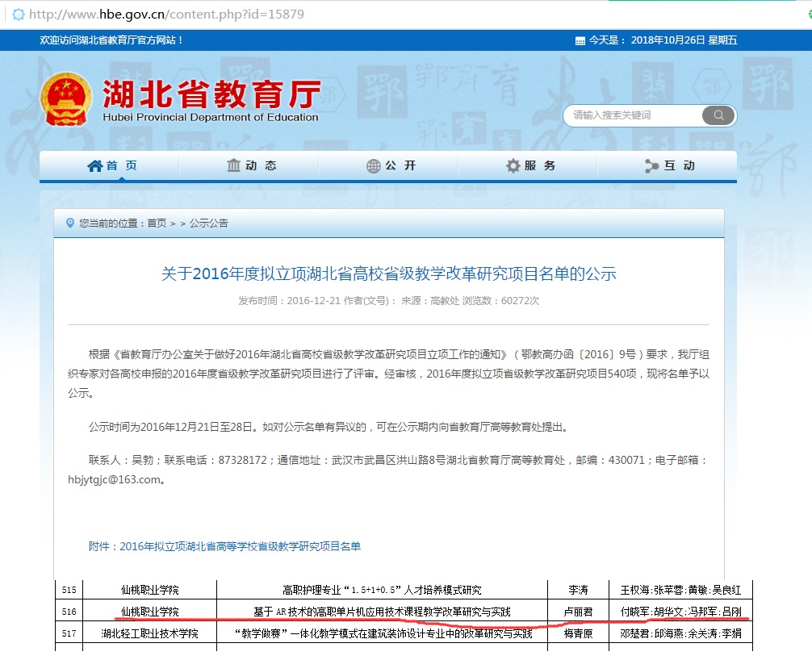This screenshot has height=660, width=812.
Task: Go to 首页 in the breadcrumb
Action: coord(157,223)
